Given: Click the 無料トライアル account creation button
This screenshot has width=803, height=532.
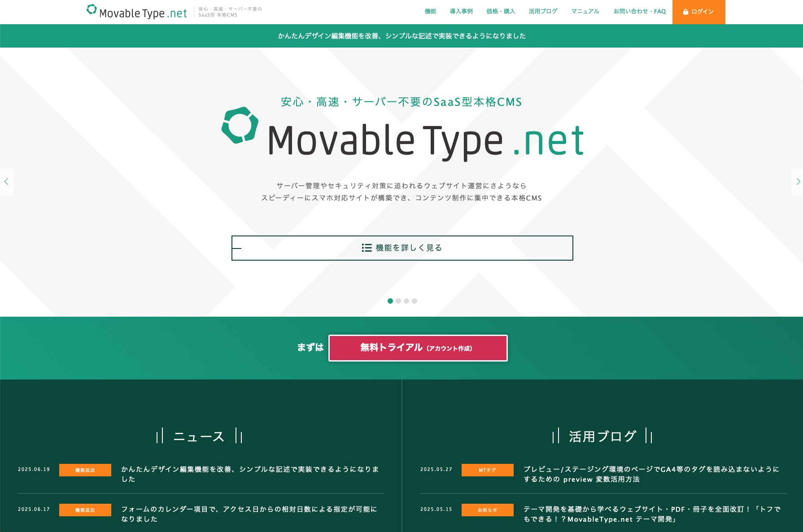Looking at the screenshot, I should [418, 348].
